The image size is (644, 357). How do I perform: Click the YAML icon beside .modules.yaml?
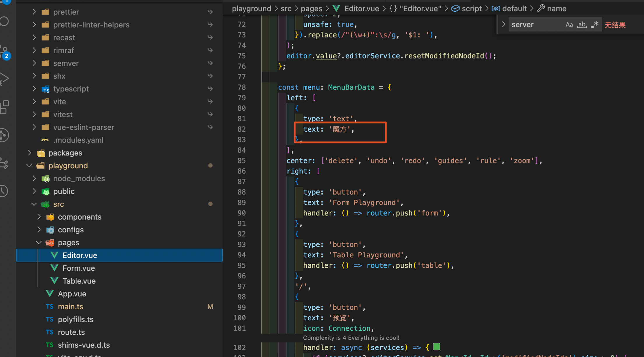pos(45,140)
